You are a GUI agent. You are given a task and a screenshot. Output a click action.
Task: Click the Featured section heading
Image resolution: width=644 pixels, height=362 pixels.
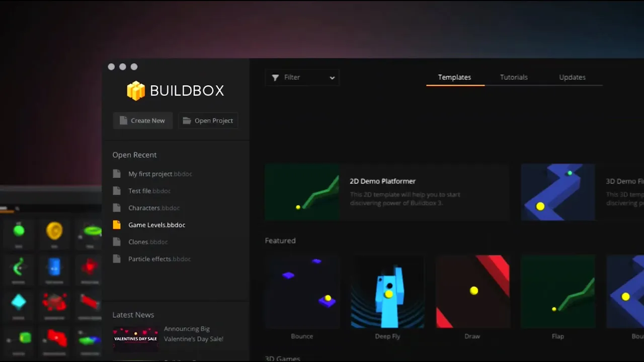[280, 240]
